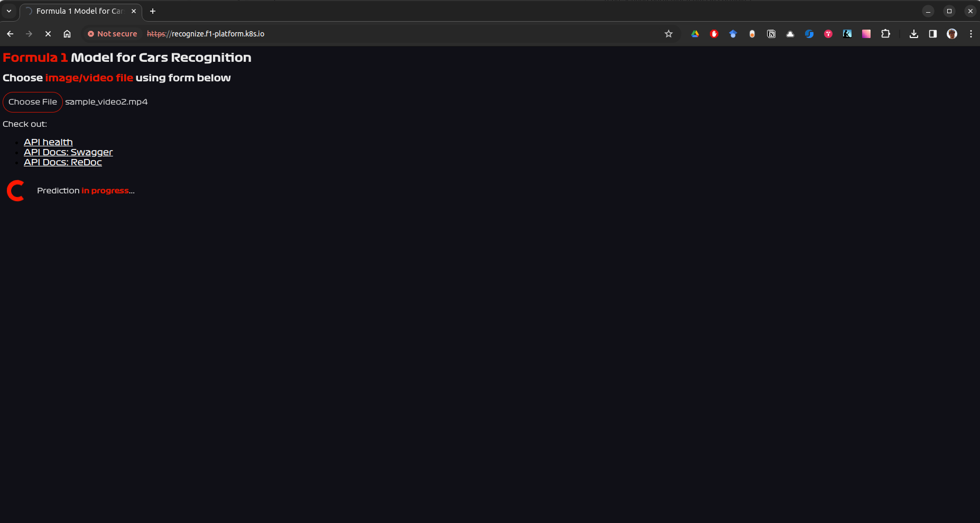Open the user profile avatar

tap(952, 34)
